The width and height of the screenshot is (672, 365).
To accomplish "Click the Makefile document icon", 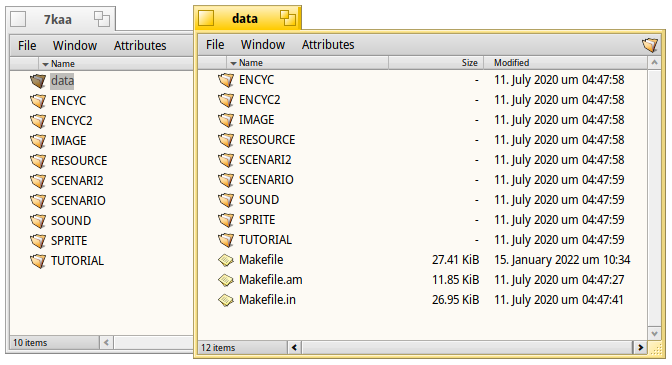I will [x=226, y=260].
